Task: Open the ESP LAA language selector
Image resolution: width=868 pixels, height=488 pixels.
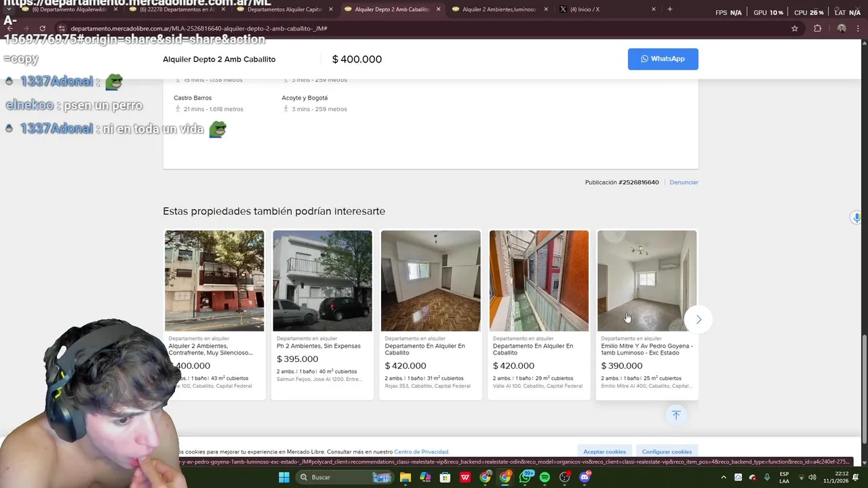Action: coord(784,477)
